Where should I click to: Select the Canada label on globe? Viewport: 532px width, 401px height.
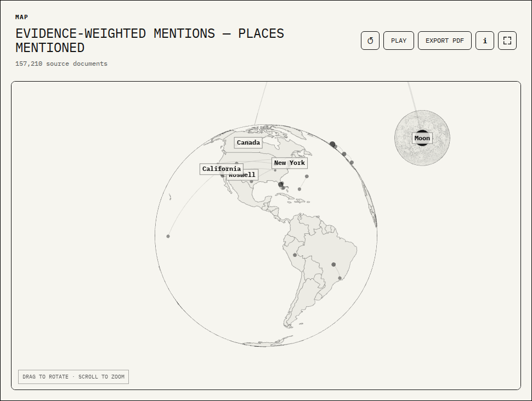248,143
